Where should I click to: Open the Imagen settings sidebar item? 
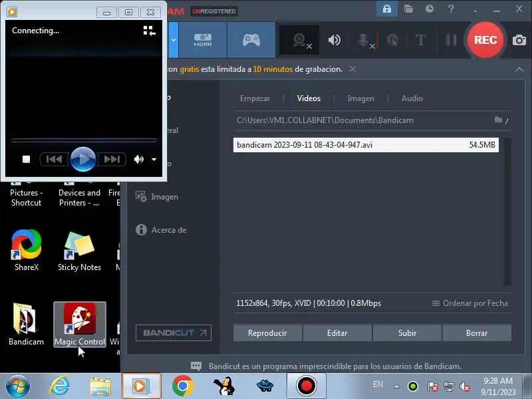coord(157,197)
